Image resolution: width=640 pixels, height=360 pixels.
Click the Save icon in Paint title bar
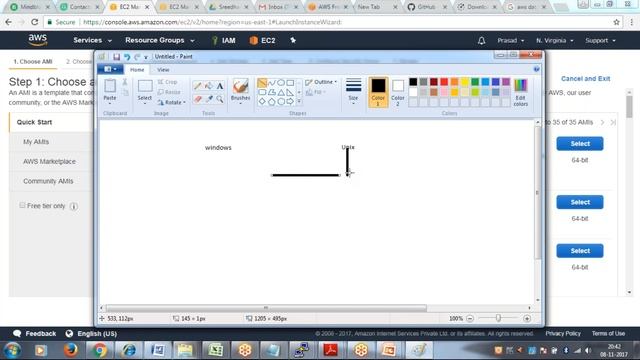116,57
